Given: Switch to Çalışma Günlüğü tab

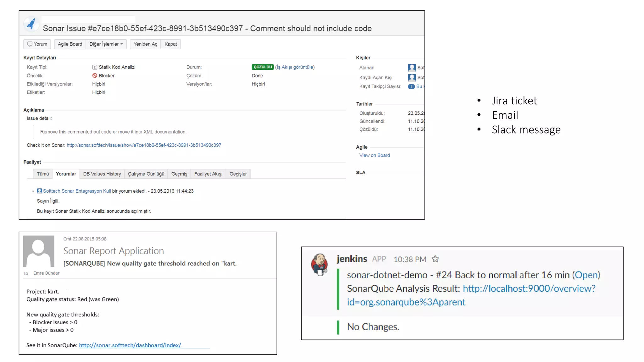Looking at the screenshot, I should point(146,174).
